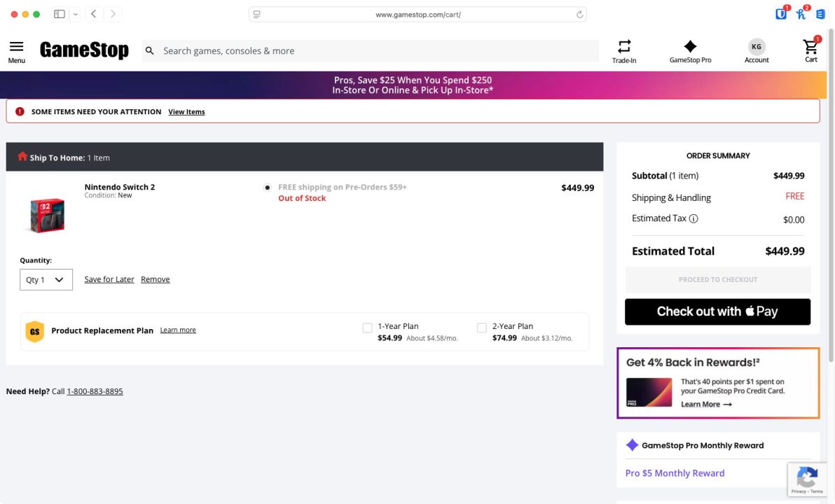The height and width of the screenshot is (504, 835).
Task: Select the free shipping radio button
Action: click(268, 187)
